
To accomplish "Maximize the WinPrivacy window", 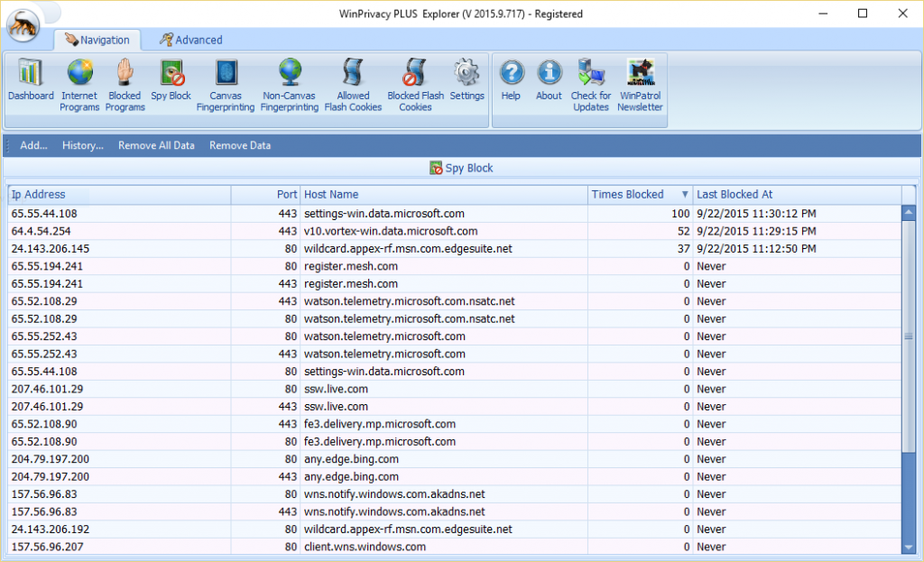I will coord(862,14).
